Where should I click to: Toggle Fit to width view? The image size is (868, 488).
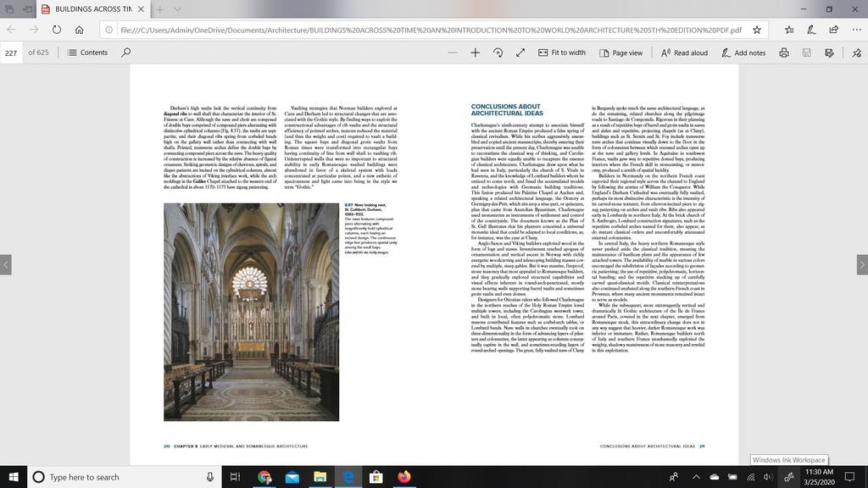(561, 53)
